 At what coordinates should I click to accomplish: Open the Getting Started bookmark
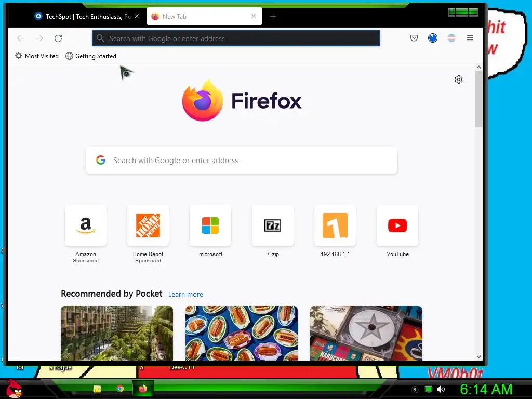[91, 56]
